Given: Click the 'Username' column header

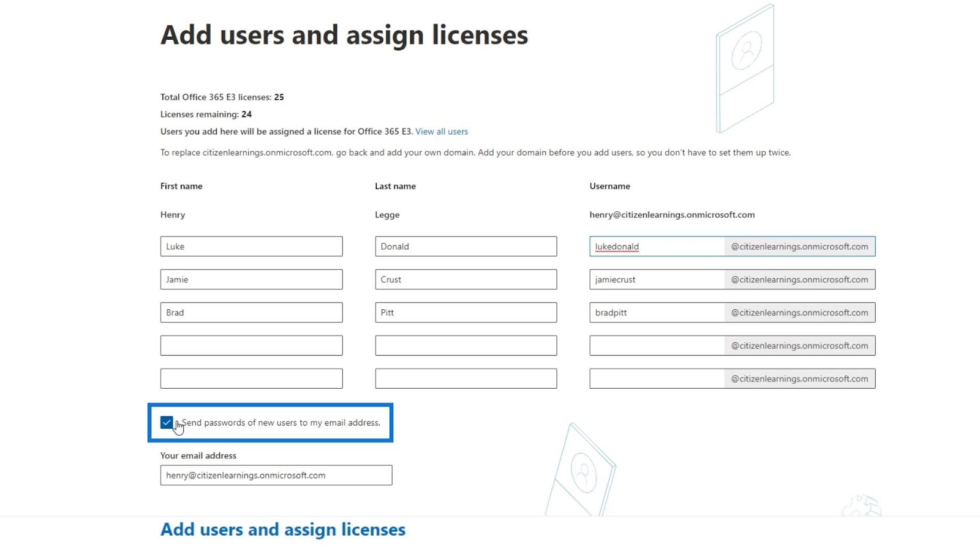Looking at the screenshot, I should (x=610, y=186).
